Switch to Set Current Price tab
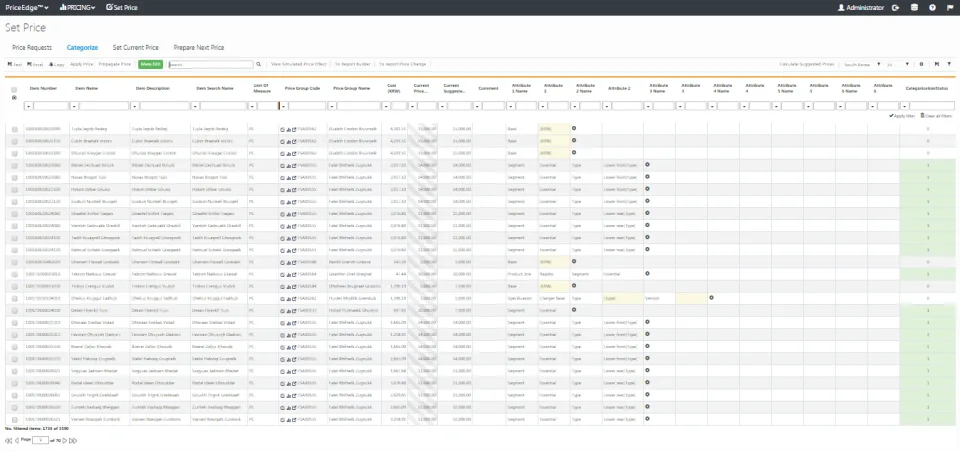The height and width of the screenshot is (452, 960). click(135, 47)
